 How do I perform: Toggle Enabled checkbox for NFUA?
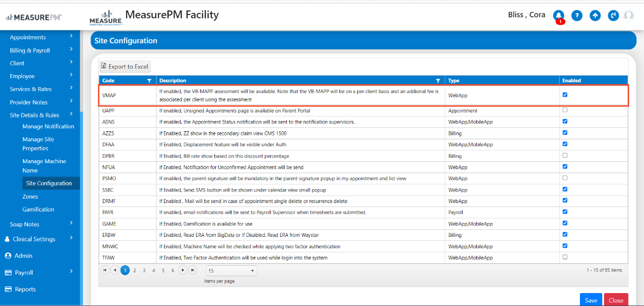(x=565, y=167)
